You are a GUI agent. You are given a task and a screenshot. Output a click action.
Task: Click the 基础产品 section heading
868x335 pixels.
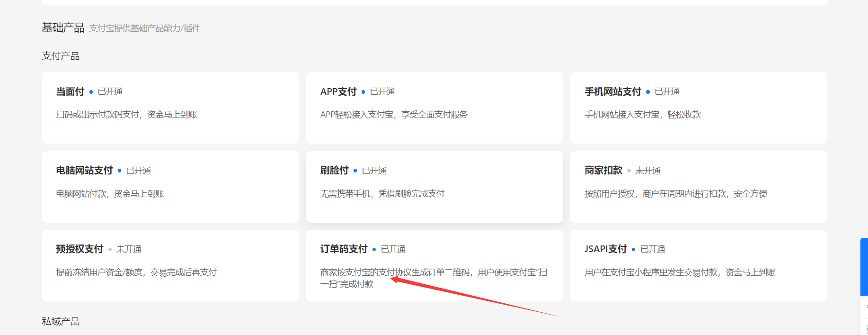coord(63,28)
